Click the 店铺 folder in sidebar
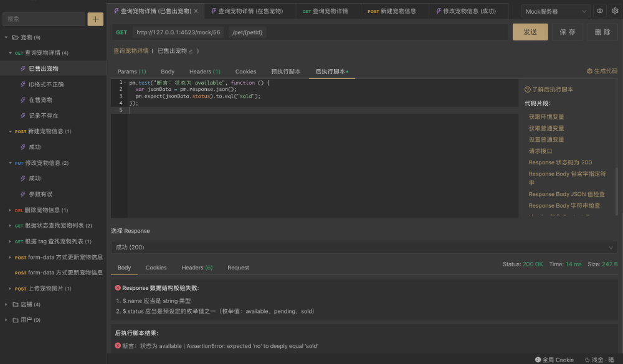Screen dimensions: 623x364 pos(26,304)
